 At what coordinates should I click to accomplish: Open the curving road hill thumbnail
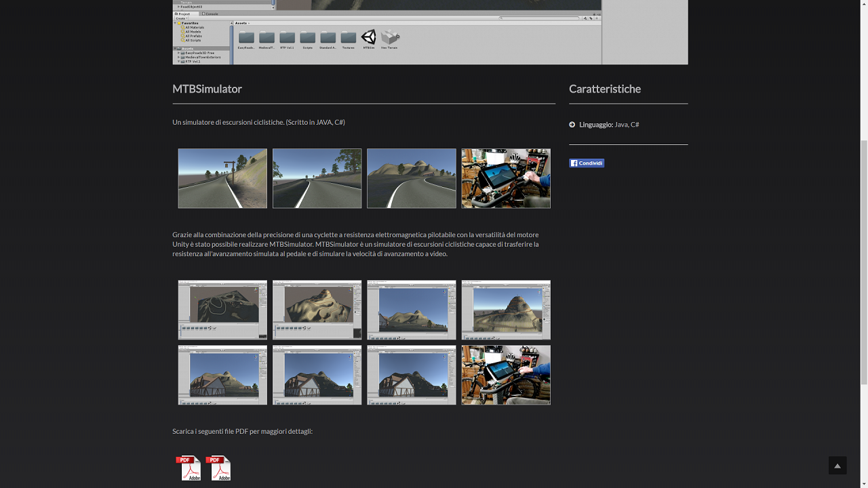(x=412, y=178)
